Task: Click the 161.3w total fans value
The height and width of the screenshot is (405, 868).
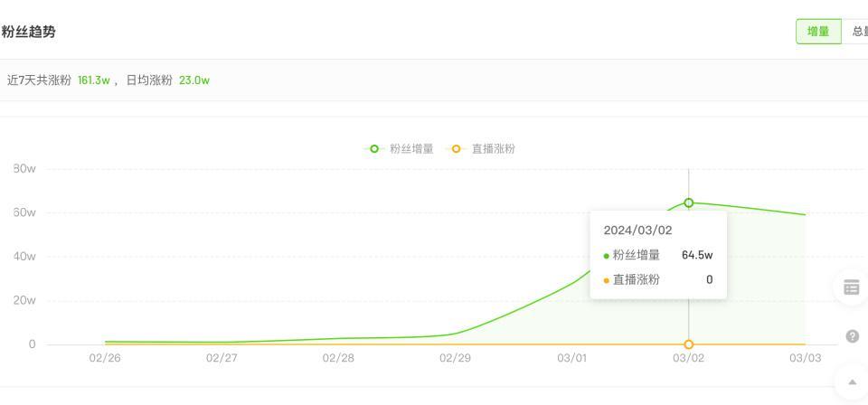Action: click(x=93, y=80)
